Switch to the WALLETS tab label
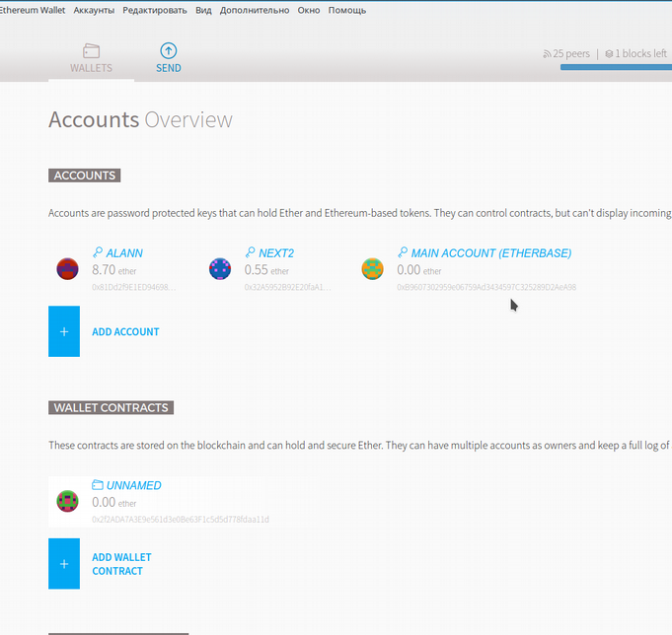This screenshot has height=635, width=672. (92, 68)
